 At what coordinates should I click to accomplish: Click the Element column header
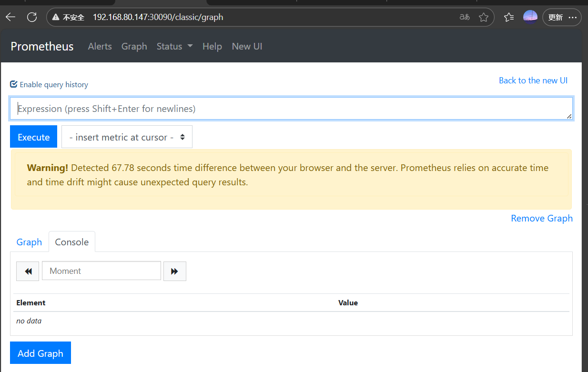[x=31, y=303]
